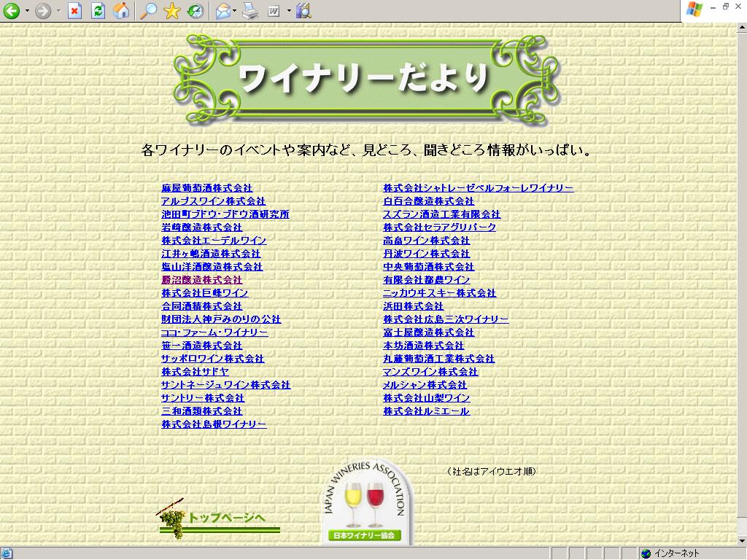Open 三和酒類株式会社 link
This screenshot has height=560, width=747.
(202, 411)
